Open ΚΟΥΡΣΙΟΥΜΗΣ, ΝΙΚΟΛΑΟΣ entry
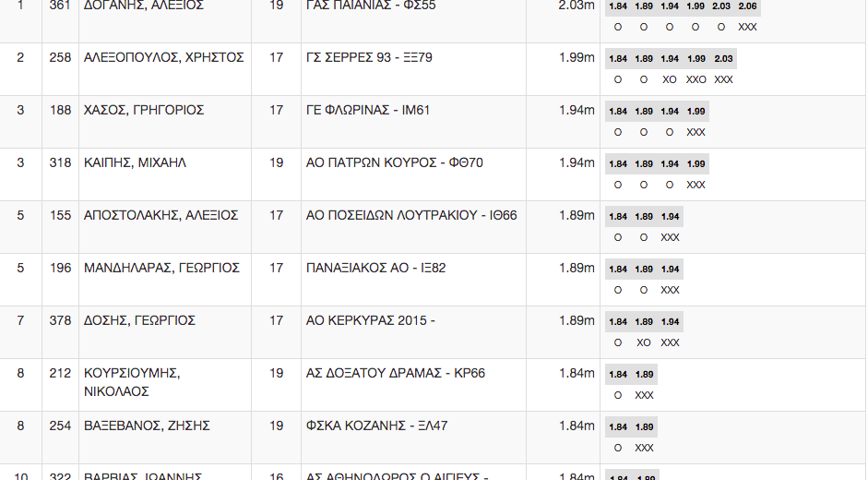The height and width of the screenshot is (480, 868). pyautogui.click(x=132, y=382)
